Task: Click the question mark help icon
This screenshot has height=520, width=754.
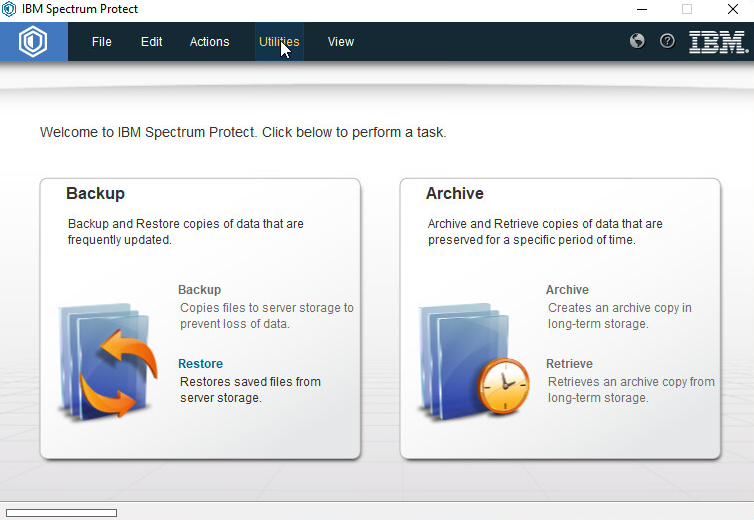Action: 667,42
